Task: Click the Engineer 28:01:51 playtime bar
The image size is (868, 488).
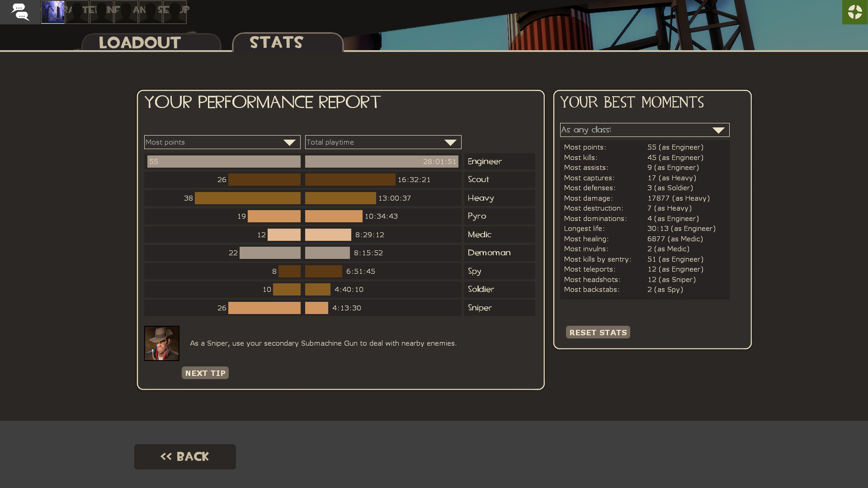Action: coord(382,161)
